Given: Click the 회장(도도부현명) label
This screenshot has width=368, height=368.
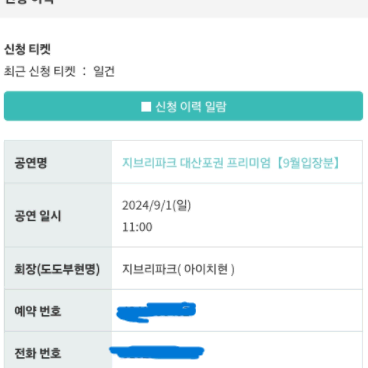Looking at the screenshot, I should pos(57,269).
